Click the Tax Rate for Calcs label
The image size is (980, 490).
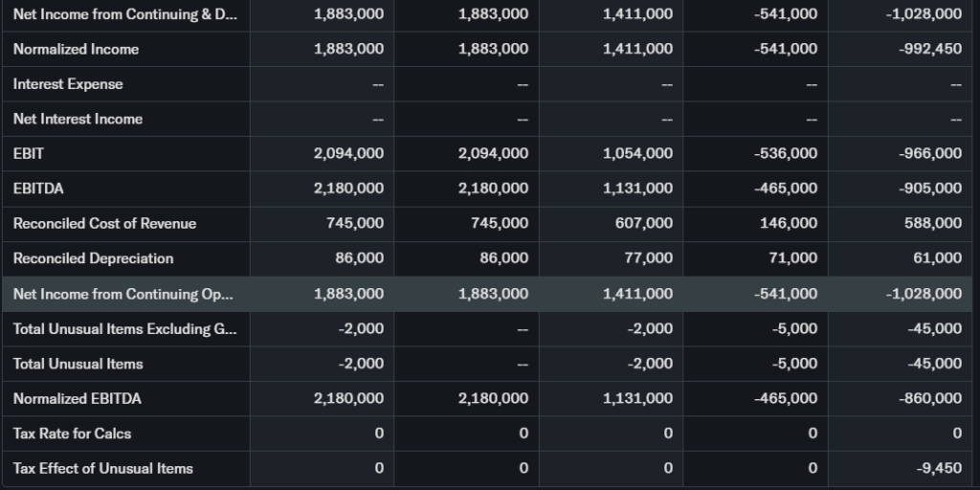click(72, 434)
